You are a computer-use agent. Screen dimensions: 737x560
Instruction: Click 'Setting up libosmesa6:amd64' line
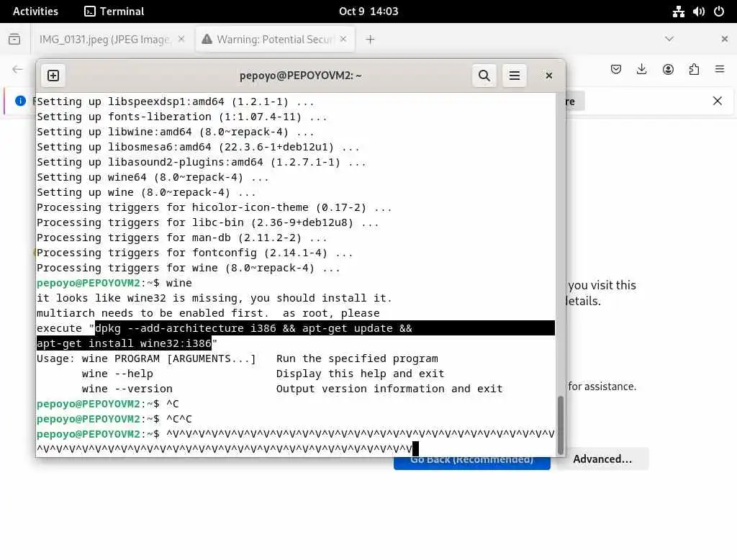click(x=198, y=147)
